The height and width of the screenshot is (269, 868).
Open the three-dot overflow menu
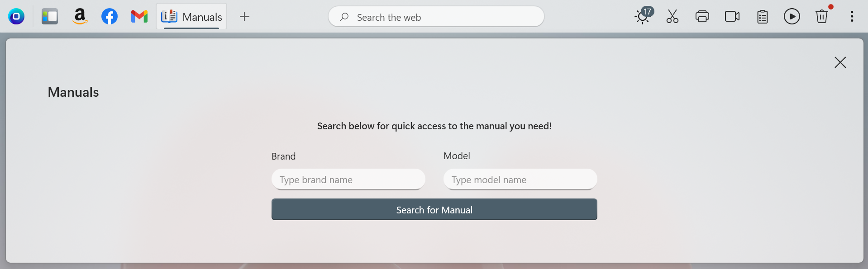click(851, 16)
